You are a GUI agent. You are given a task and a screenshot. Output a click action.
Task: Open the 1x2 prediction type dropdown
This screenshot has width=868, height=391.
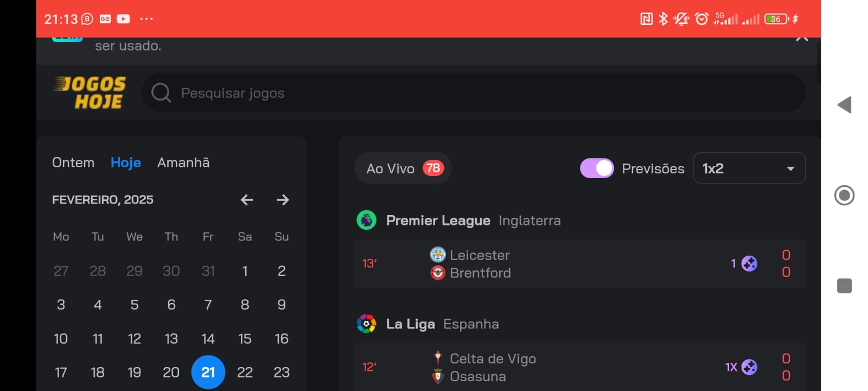click(x=749, y=168)
